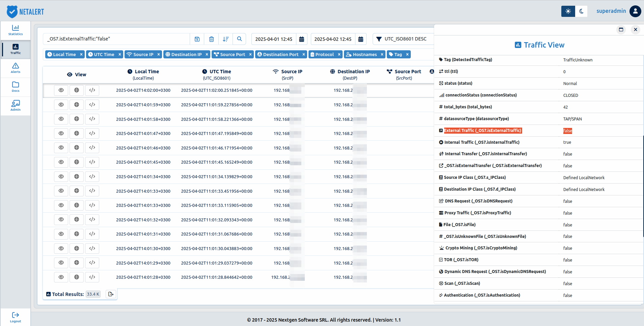The width and height of the screenshot is (644, 326).
Task: Show raw code for the 14:01:45 row
Action: 92,162
